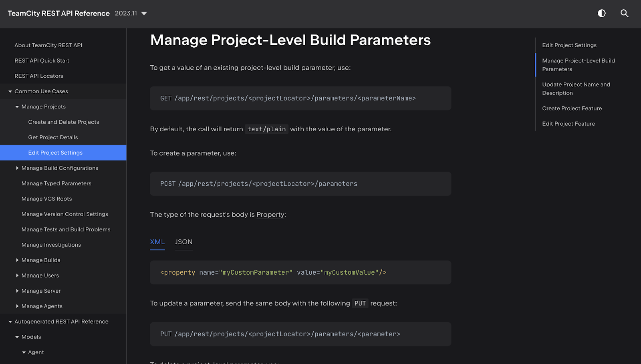The image size is (641, 364).
Task: Open the 2023.11 version dropdown
Action: (x=131, y=13)
